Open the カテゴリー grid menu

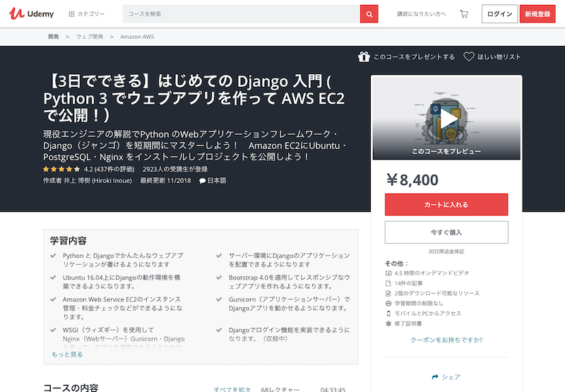[x=86, y=13]
